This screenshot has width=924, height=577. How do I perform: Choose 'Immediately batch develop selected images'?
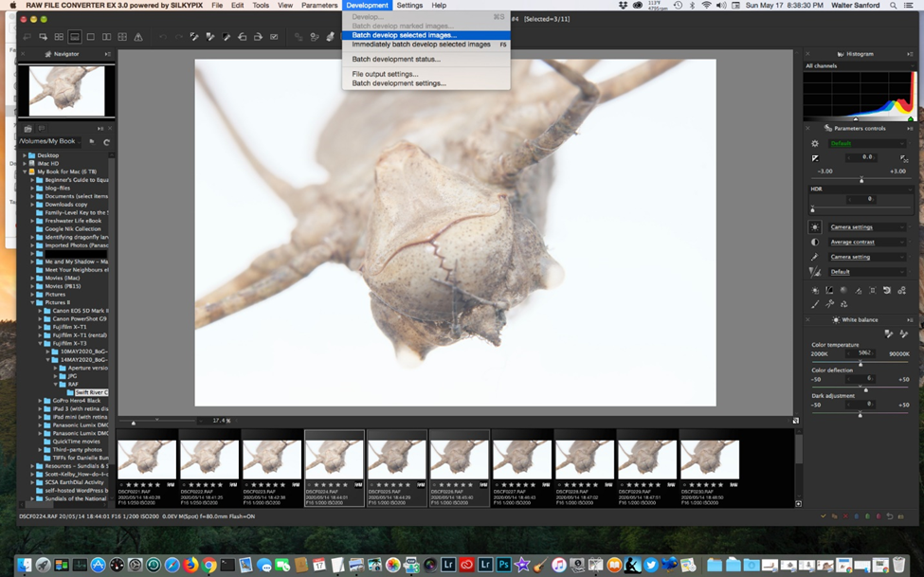pyautogui.click(x=426, y=45)
